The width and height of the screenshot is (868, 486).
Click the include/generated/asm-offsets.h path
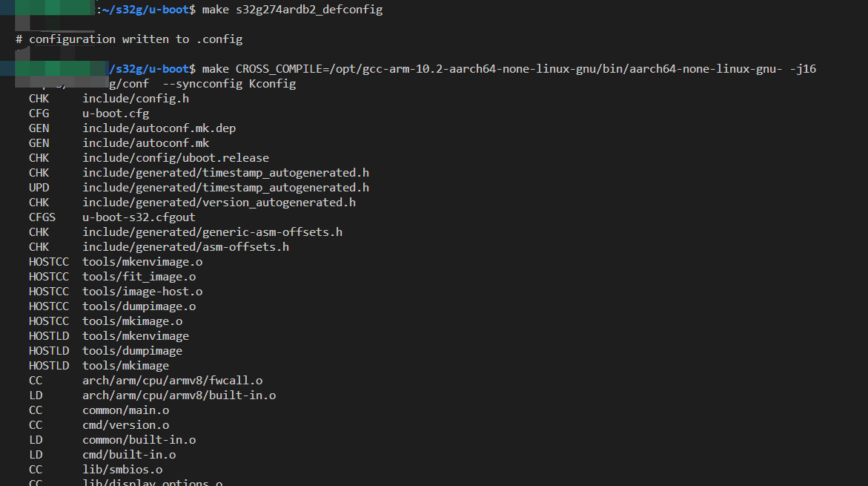[x=185, y=247]
